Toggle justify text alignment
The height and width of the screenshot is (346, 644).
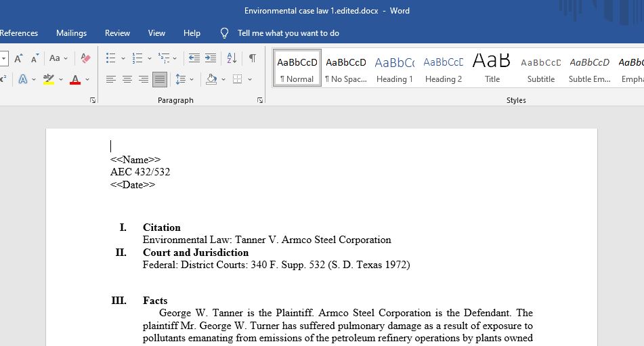tap(160, 79)
